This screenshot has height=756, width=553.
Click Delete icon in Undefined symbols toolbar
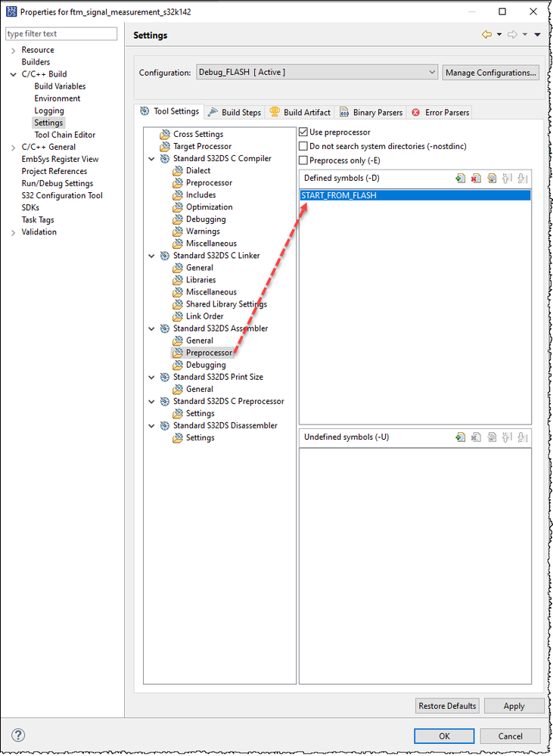tap(476, 437)
